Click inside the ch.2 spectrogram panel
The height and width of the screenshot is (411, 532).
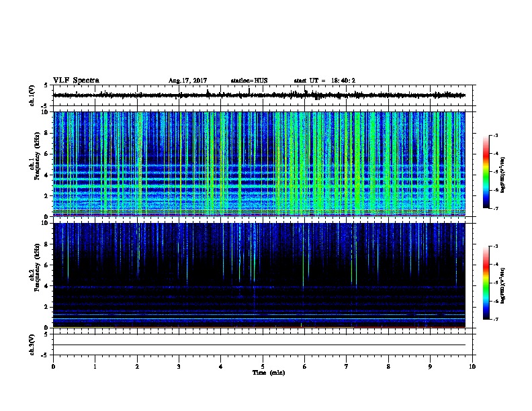[x=259, y=275]
